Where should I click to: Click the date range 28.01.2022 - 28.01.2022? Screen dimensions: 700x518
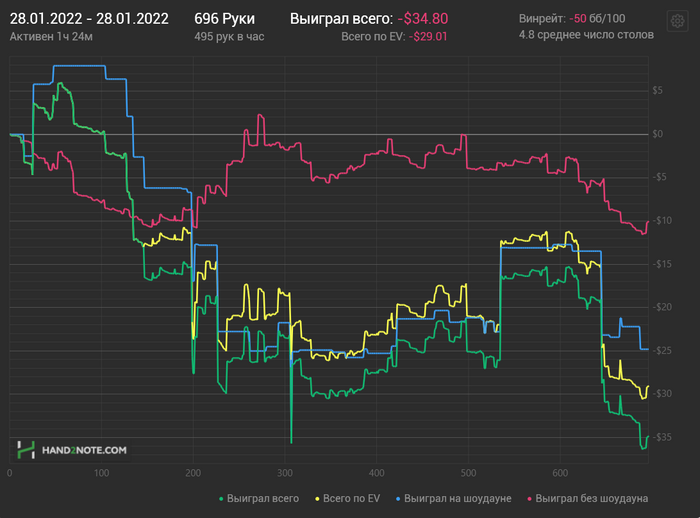point(89,19)
